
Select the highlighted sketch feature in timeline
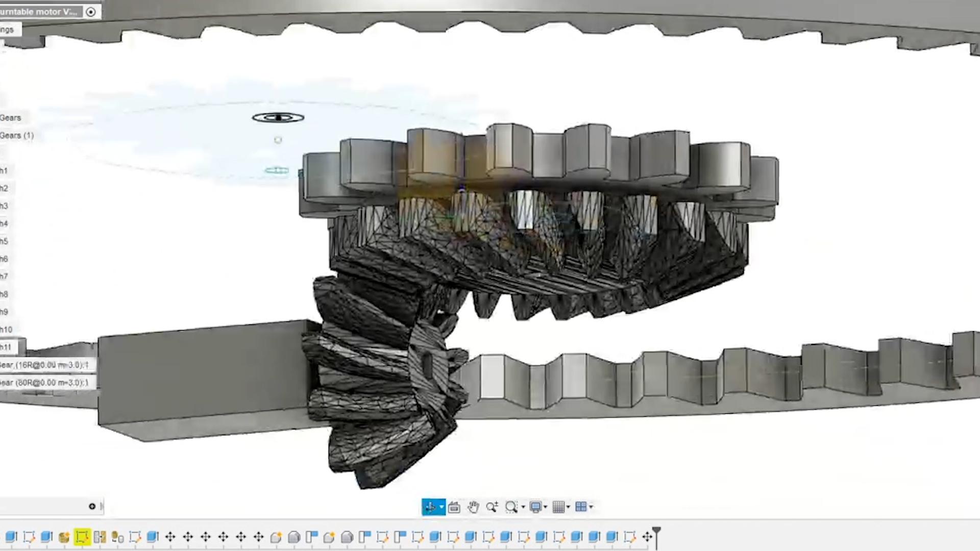pyautogui.click(x=82, y=537)
